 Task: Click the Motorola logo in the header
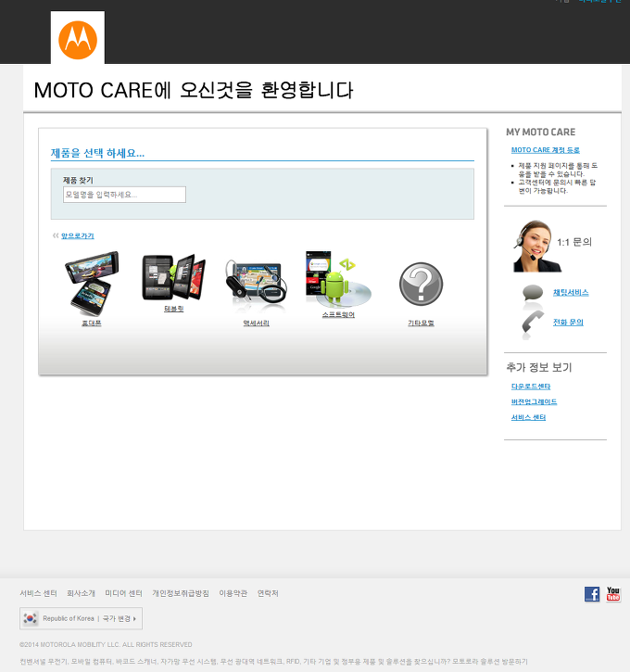point(78,40)
